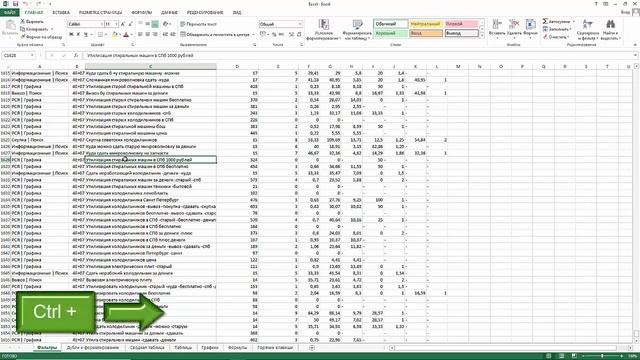The width and height of the screenshot is (640, 360).
Task: Increase indent icon
Action: [173, 35]
